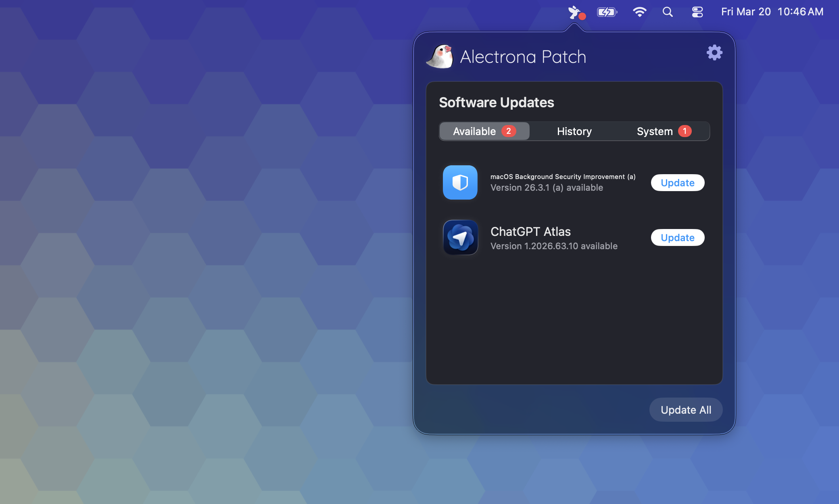Image resolution: width=839 pixels, height=504 pixels.
Task: Update ChatGPT Atlas
Action: point(677,237)
